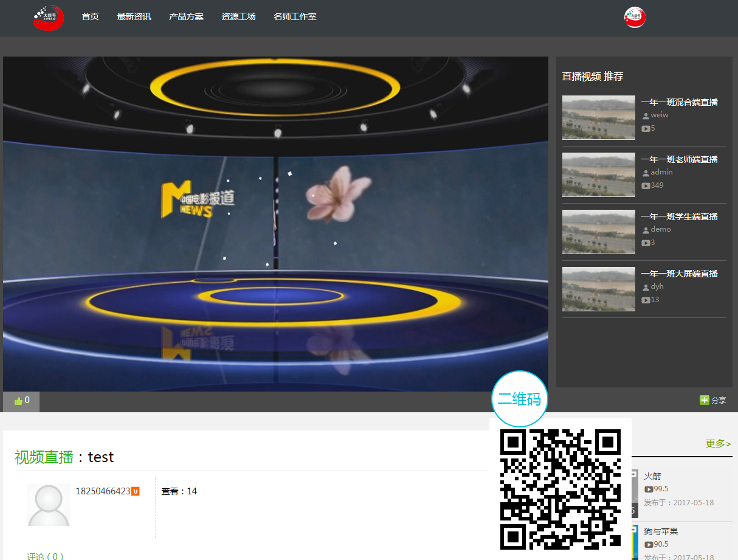
Task: Click the 分享 share link
Action: (719, 400)
